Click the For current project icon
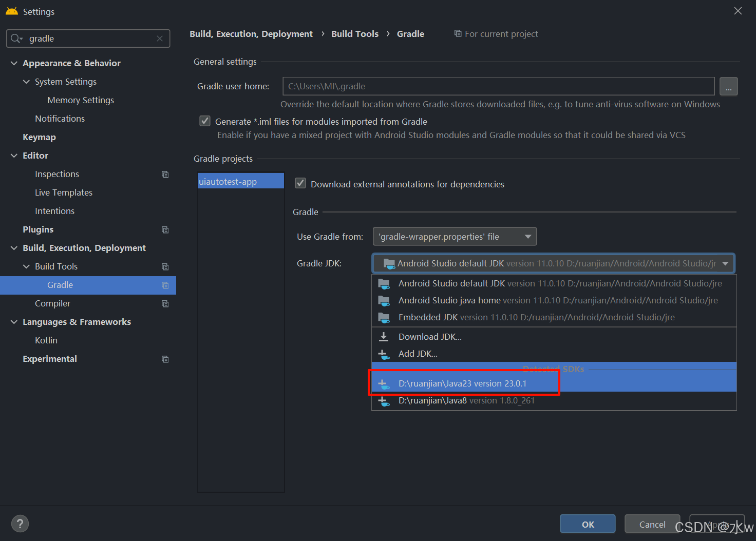Screen dimensions: 756x541 [x=458, y=33]
